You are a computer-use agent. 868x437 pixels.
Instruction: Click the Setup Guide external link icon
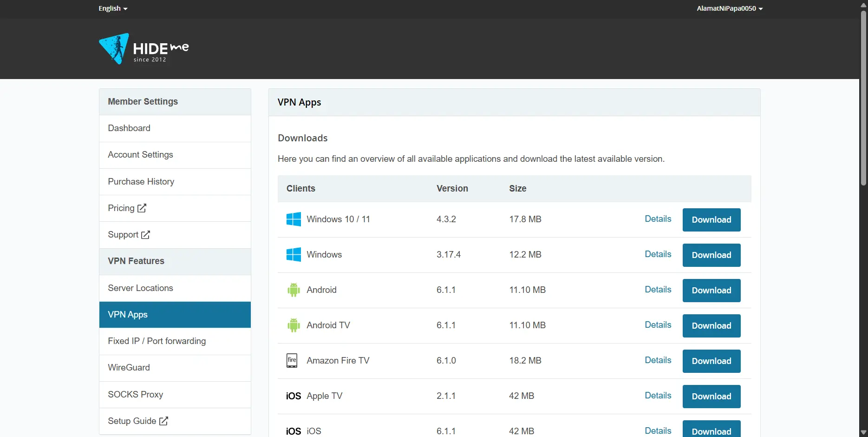pos(163,421)
